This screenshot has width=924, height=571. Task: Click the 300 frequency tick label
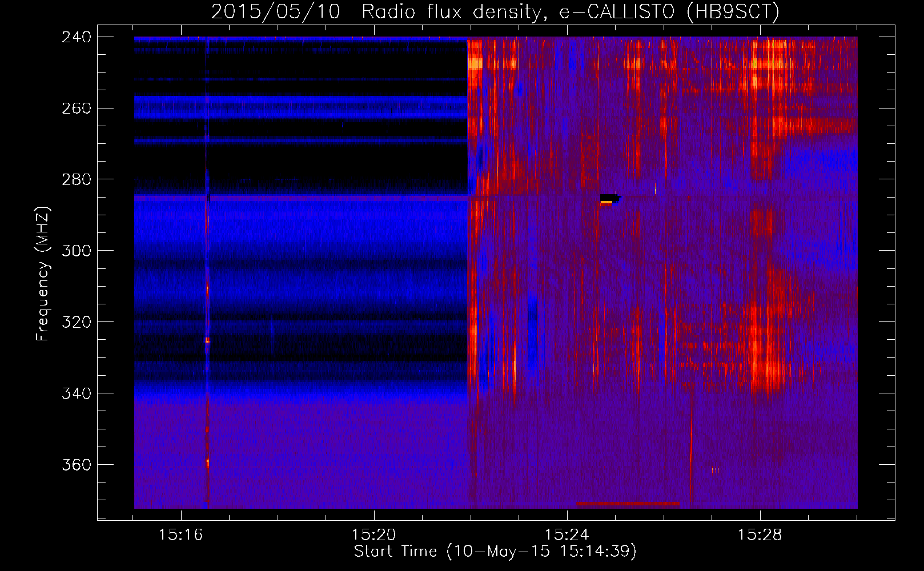(x=77, y=251)
